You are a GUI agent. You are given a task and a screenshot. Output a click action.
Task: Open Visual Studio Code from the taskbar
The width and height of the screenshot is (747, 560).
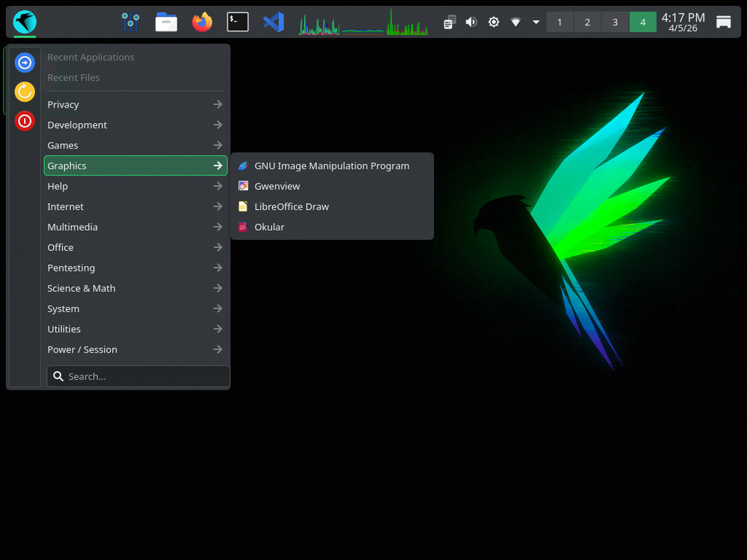273,22
